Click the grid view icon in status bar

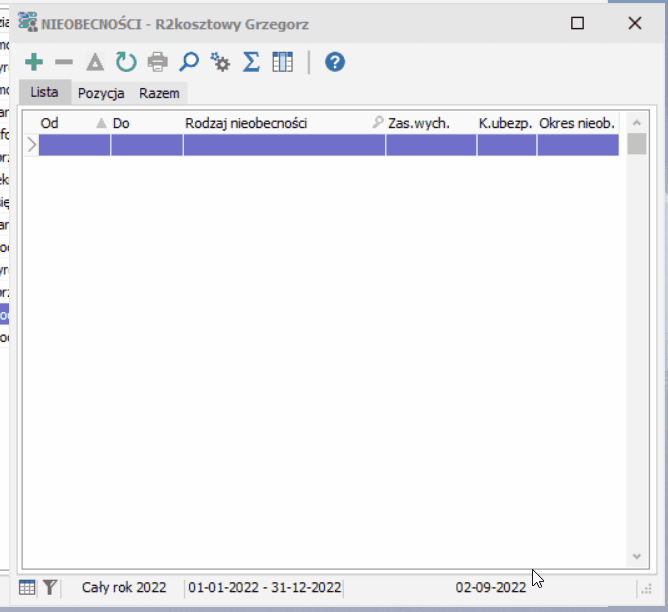pos(27,588)
